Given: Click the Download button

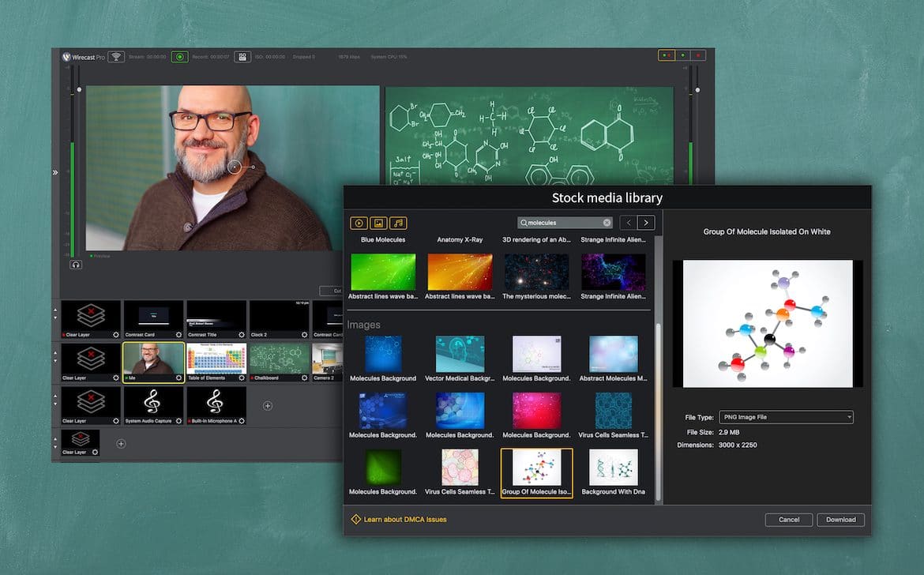Looking at the screenshot, I should pyautogui.click(x=840, y=520).
